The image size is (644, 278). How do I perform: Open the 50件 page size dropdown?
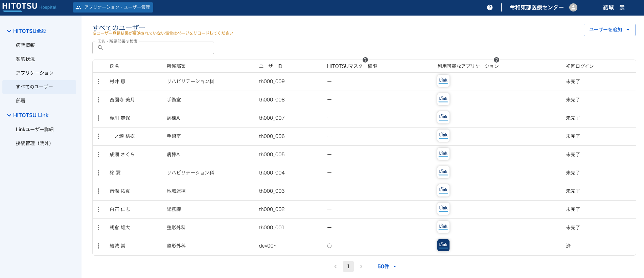tap(386, 267)
